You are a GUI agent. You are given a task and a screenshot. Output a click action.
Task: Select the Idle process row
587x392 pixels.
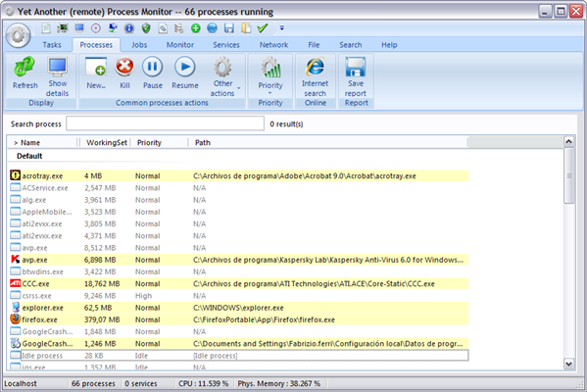pos(238,356)
